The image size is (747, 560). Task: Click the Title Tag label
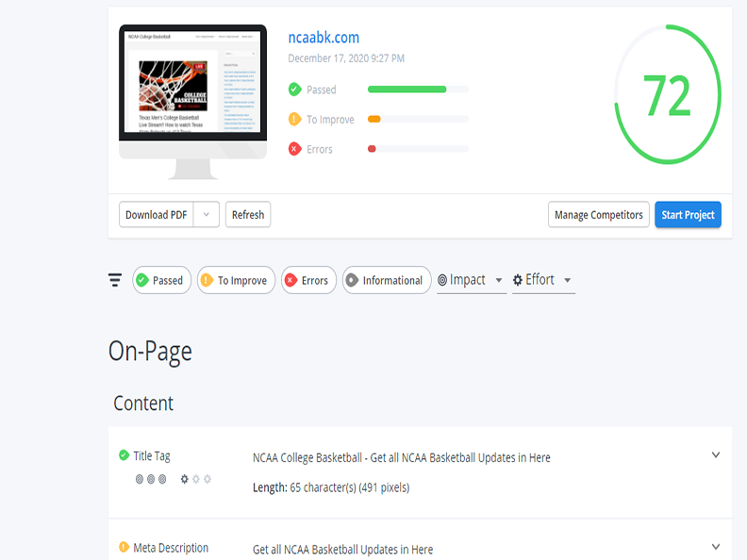pyautogui.click(x=152, y=455)
